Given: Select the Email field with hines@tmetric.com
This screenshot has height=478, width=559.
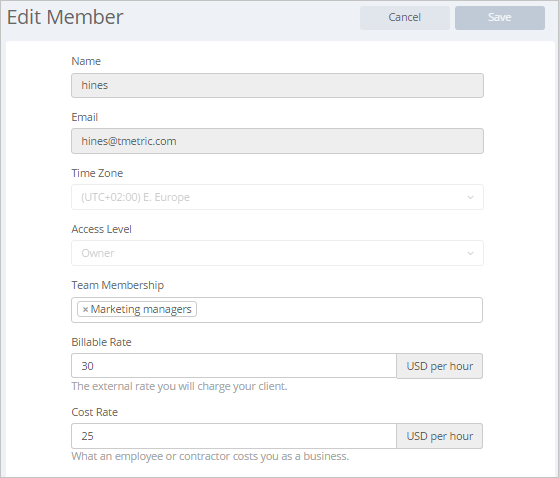Looking at the screenshot, I should point(277,141).
